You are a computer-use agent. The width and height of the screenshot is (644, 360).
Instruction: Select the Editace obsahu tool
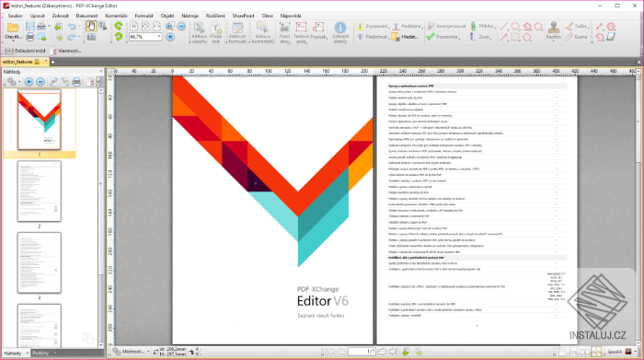pos(200,33)
